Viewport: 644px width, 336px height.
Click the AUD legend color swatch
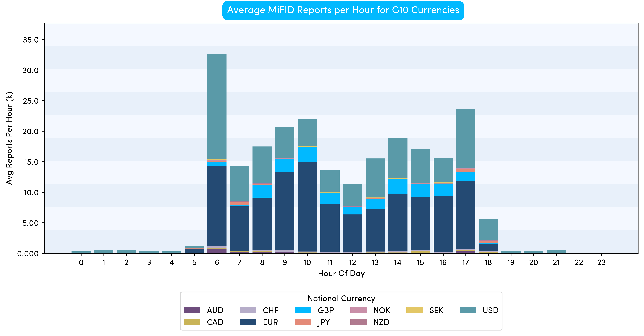192,310
